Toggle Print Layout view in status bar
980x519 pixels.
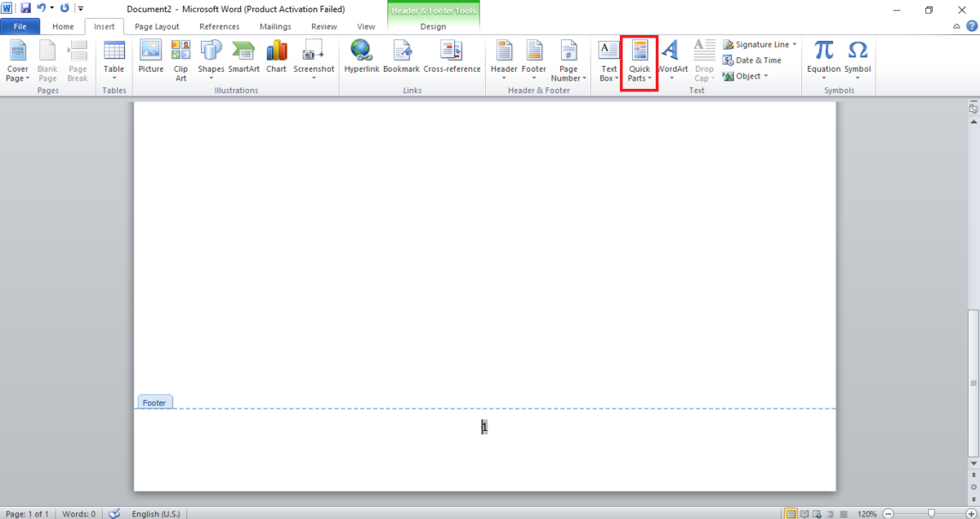[x=790, y=514]
